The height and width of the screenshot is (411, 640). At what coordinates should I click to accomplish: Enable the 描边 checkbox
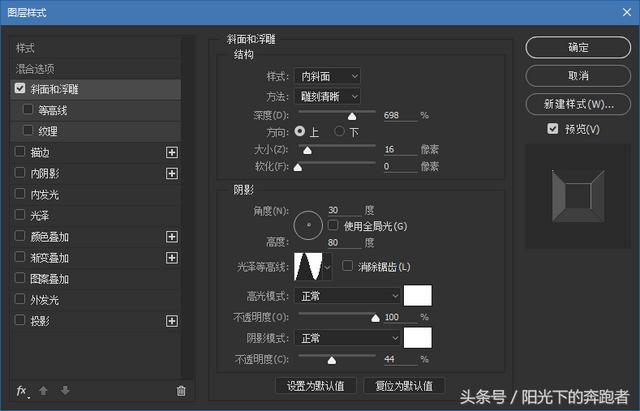pos(20,151)
